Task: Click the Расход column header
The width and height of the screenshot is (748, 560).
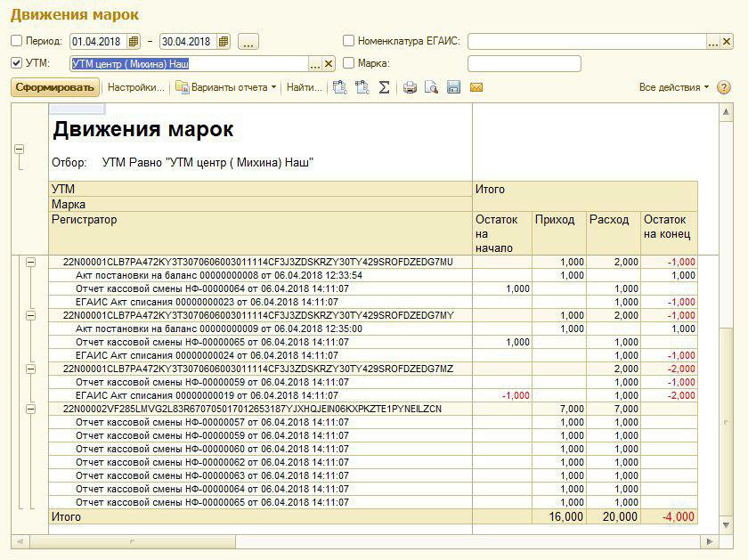Action: click(x=614, y=233)
